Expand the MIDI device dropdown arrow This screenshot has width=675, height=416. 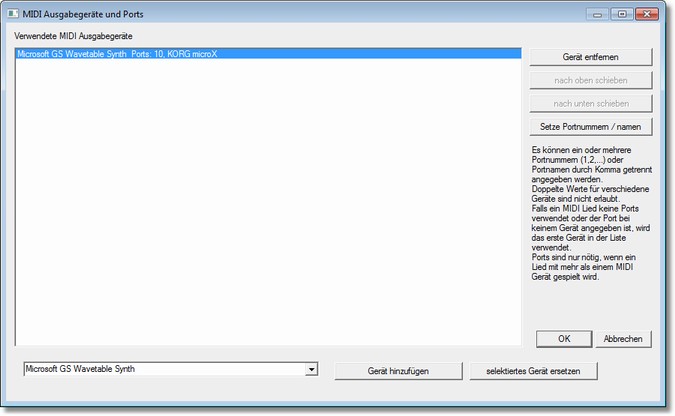tap(312, 369)
